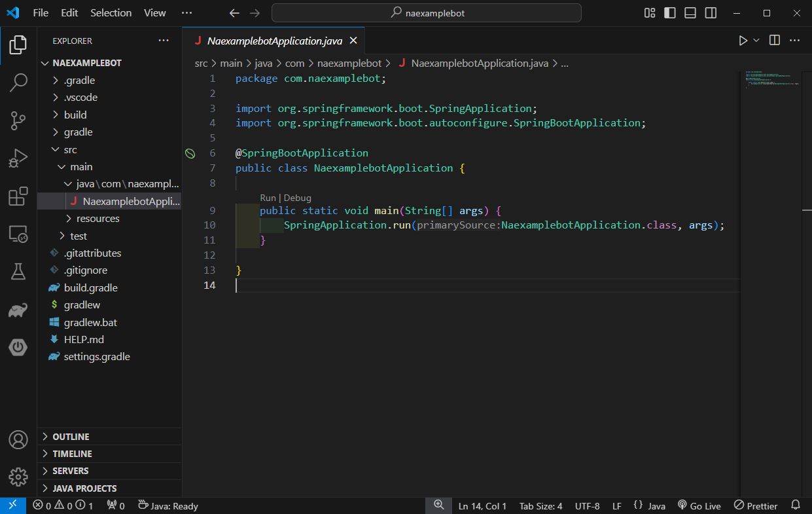Run the Java file with the play button
This screenshot has height=514, width=812.
(x=743, y=41)
